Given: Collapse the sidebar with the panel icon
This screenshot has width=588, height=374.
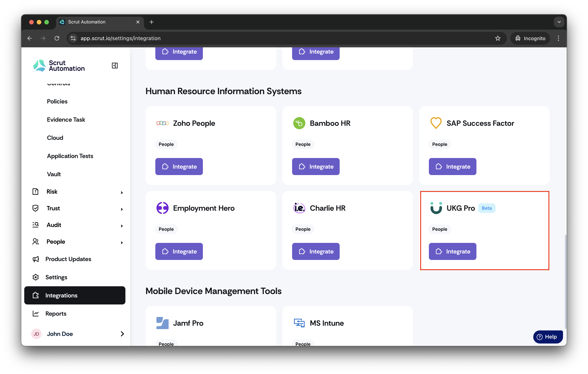Looking at the screenshot, I should [115, 66].
